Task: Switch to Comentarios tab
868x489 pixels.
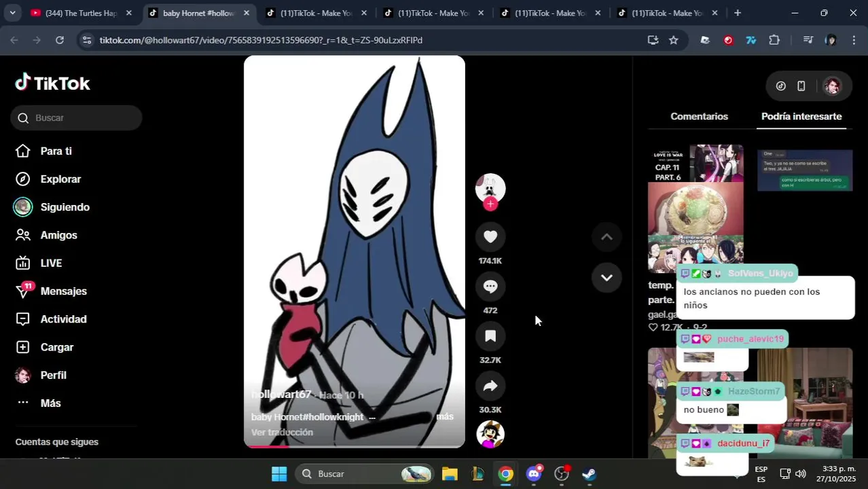Action: (x=699, y=116)
